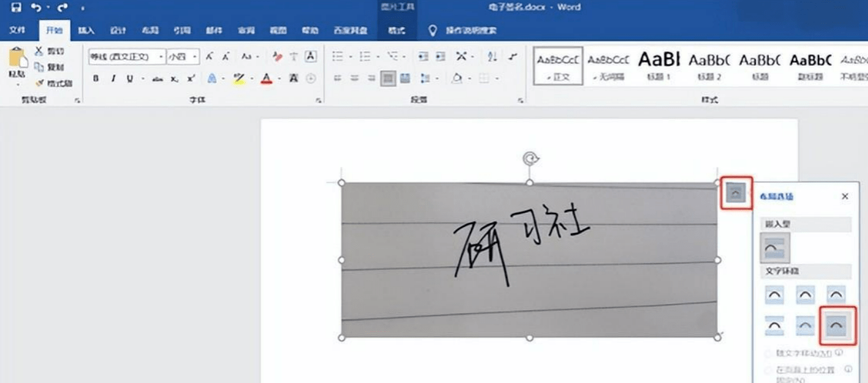Screen dimensions: 868x383
Task: Apply superscript formatting
Action: coord(190,78)
